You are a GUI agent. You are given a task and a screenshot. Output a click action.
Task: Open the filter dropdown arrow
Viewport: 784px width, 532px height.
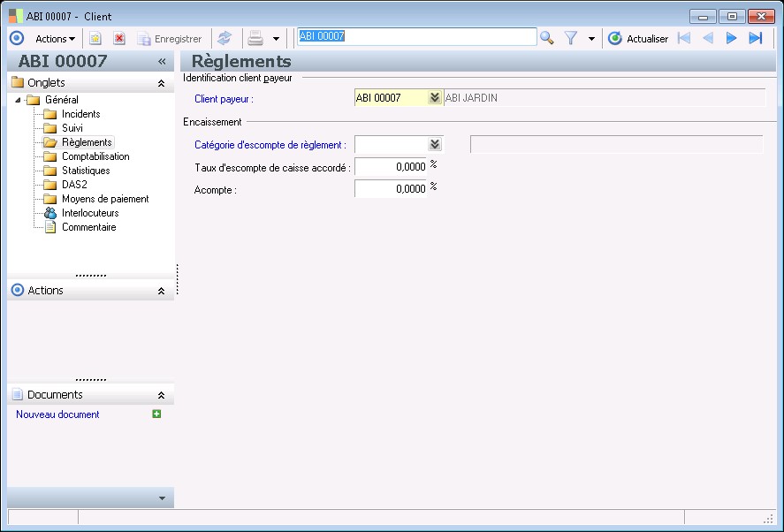tap(591, 39)
